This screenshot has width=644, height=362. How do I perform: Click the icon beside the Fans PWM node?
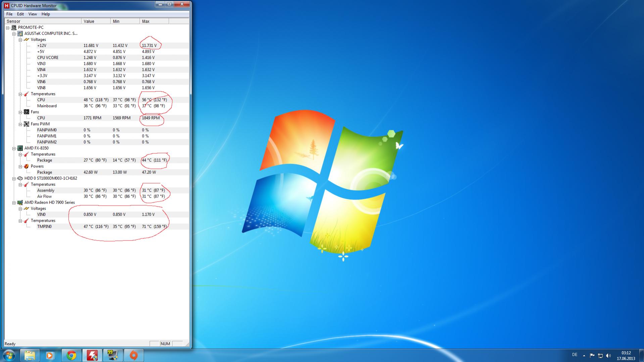click(27, 124)
